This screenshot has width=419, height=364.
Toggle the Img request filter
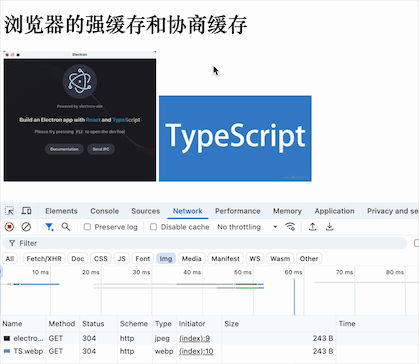tap(166, 259)
